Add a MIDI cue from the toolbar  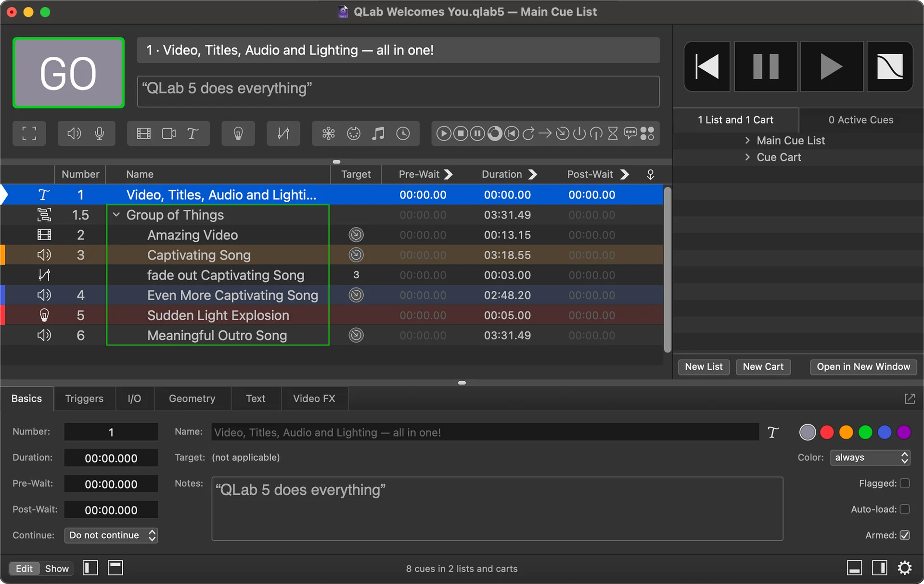pyautogui.click(x=353, y=133)
